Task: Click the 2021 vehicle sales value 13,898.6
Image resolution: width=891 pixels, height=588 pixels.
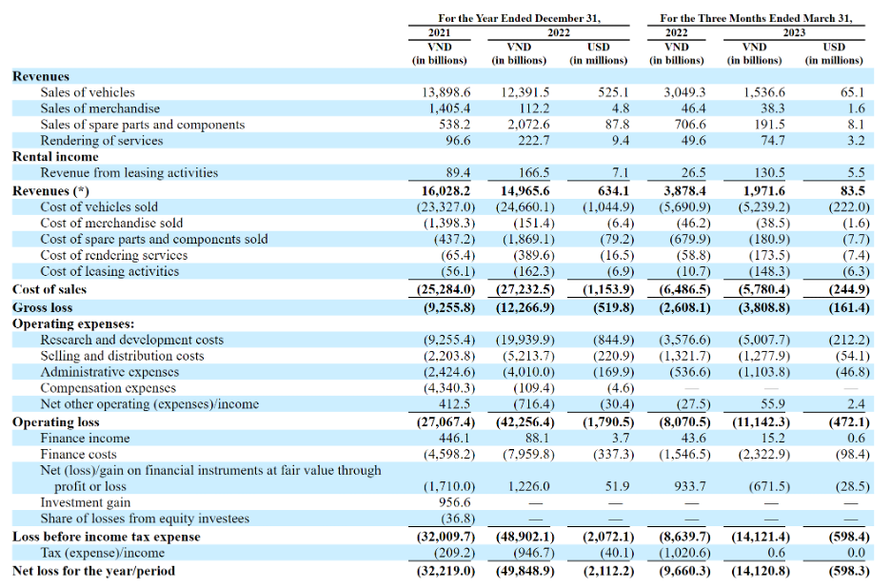Action: point(446,92)
